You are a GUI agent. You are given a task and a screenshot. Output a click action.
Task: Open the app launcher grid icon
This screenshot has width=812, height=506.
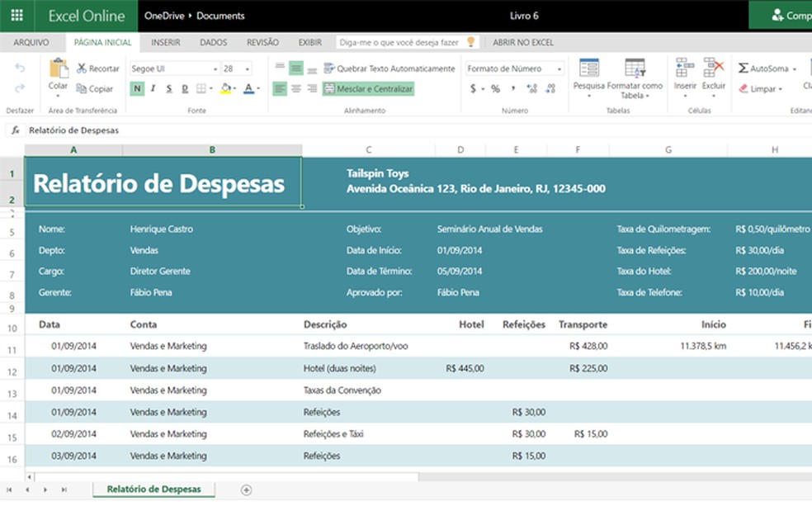[x=17, y=16]
